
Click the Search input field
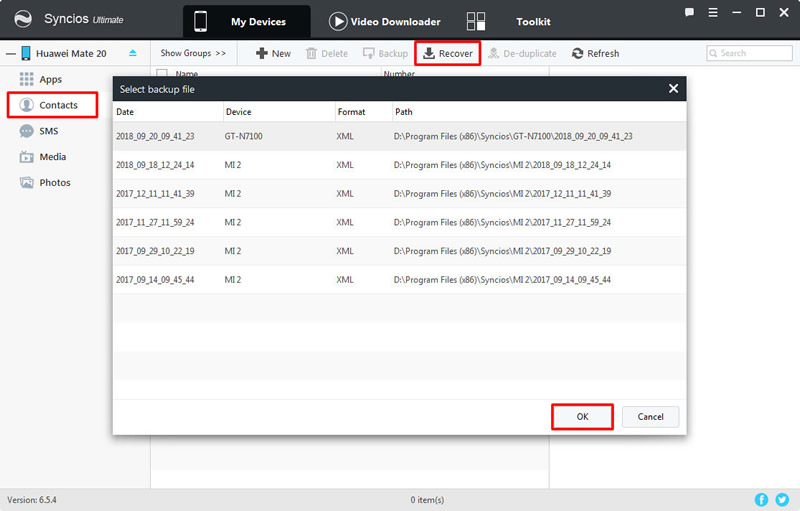pyautogui.click(x=749, y=53)
